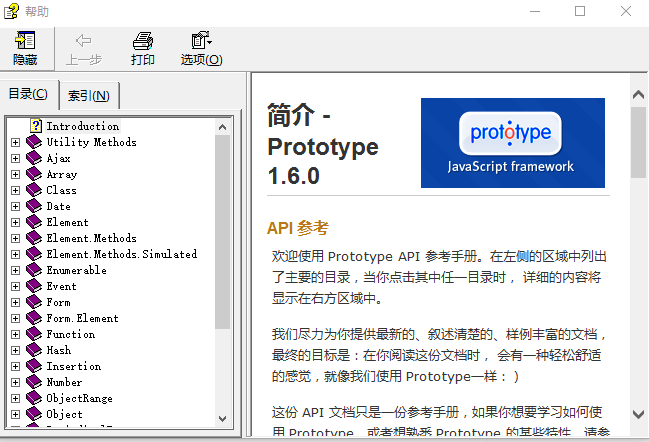Select the ObjectRange tree entry
Screen dimensions: 649x442
79,398
